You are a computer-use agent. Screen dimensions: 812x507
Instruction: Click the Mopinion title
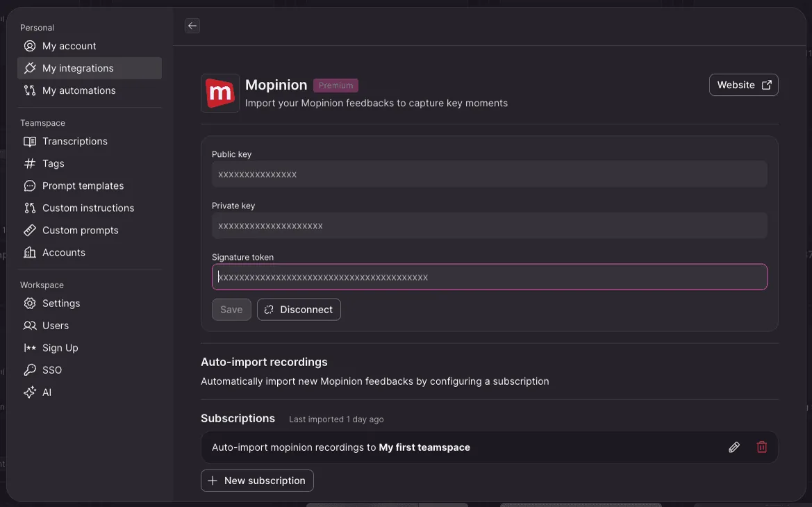[x=276, y=85]
